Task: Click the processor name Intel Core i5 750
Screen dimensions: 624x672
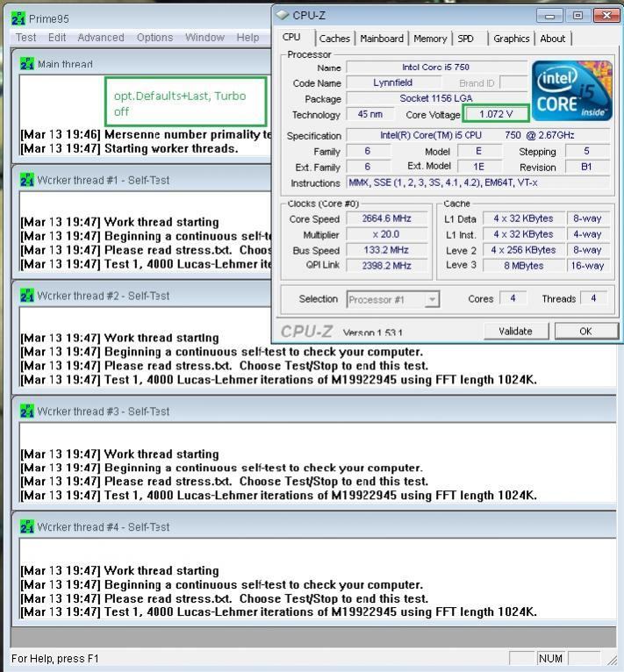Action: point(436,68)
